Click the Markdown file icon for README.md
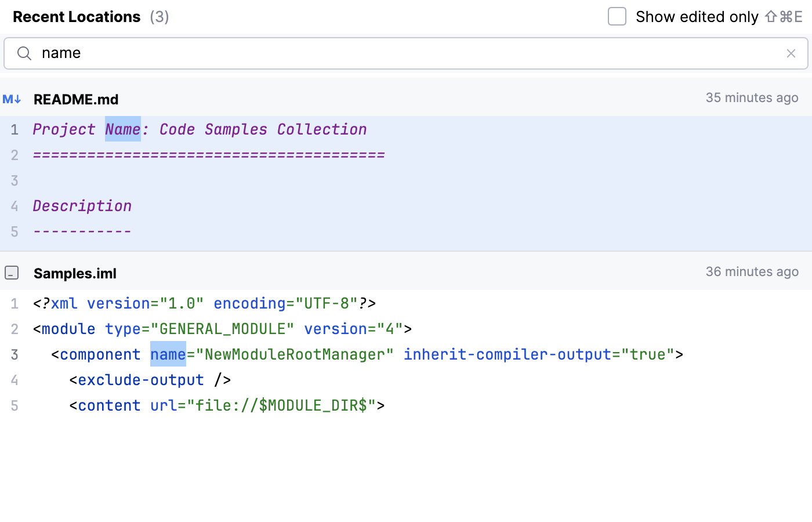This screenshot has width=812, height=522. coord(12,99)
